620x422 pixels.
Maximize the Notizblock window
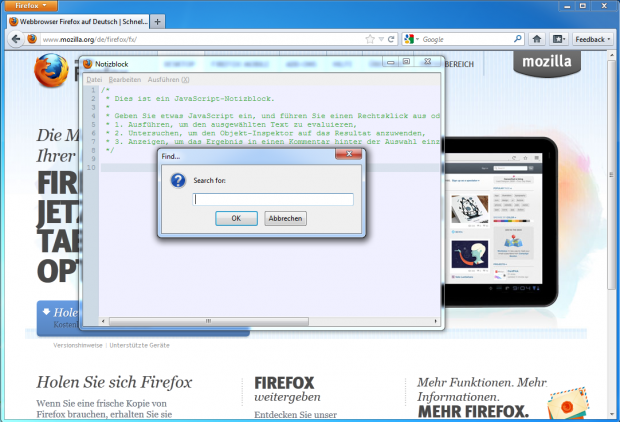406,62
